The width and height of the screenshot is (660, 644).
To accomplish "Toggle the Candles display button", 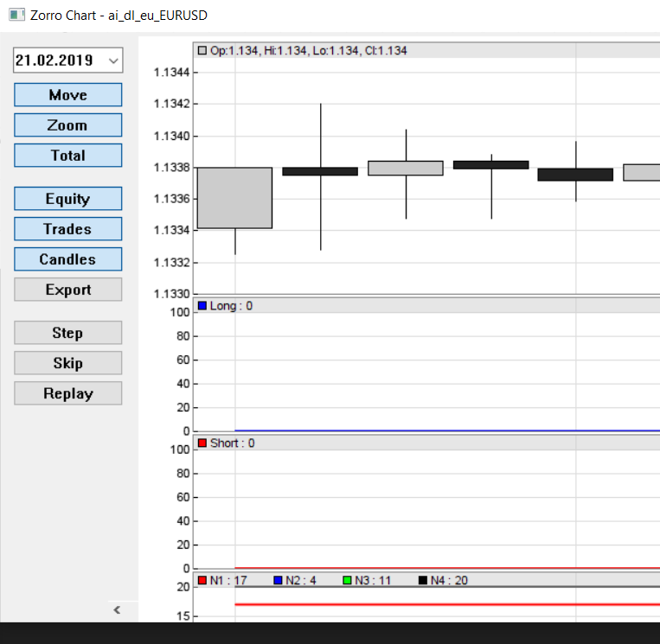I will pos(67,259).
